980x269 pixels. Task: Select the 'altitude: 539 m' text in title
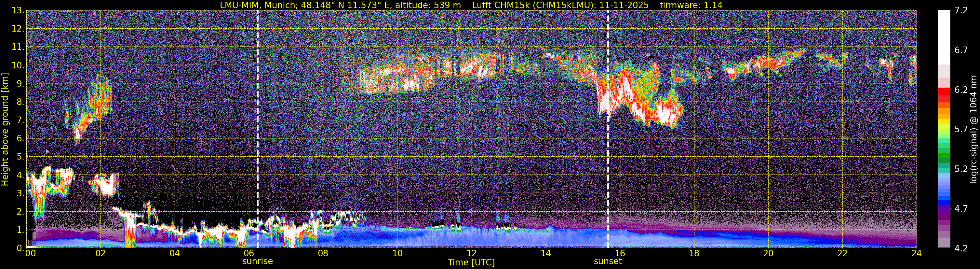click(428, 5)
